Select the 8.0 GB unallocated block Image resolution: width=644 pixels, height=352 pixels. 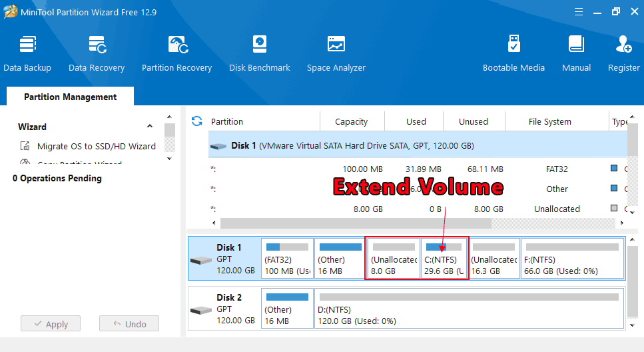point(393,259)
